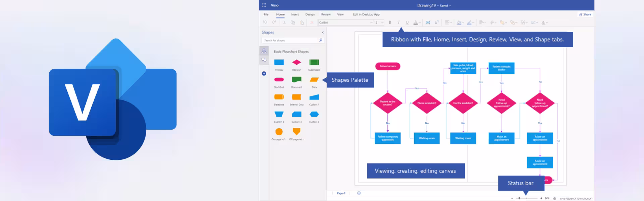This screenshot has height=201, width=644.
Task: Select the Off-page reference shape
Action: pos(297,131)
